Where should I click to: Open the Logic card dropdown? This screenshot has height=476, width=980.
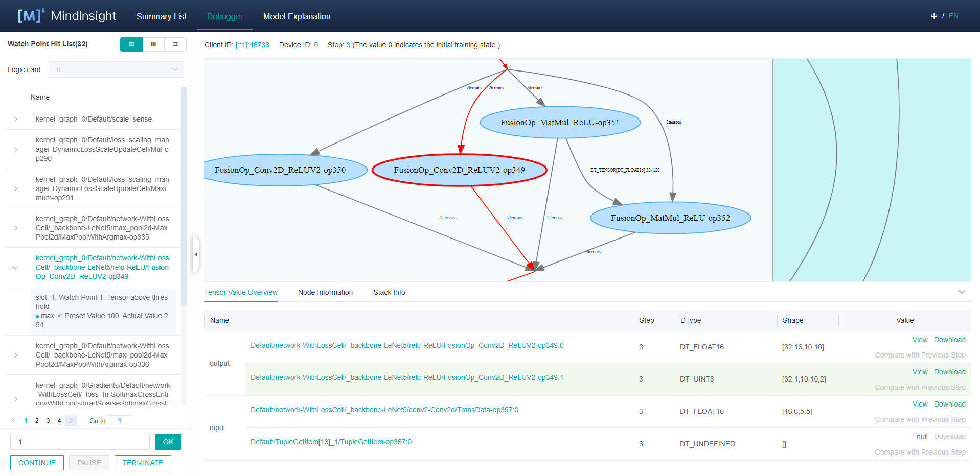(x=116, y=69)
